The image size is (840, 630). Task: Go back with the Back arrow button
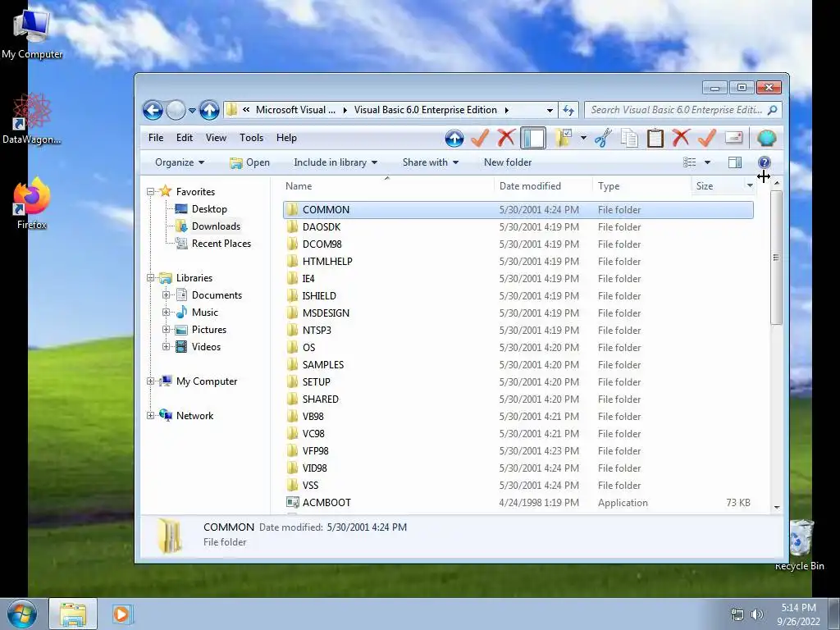[153, 111]
